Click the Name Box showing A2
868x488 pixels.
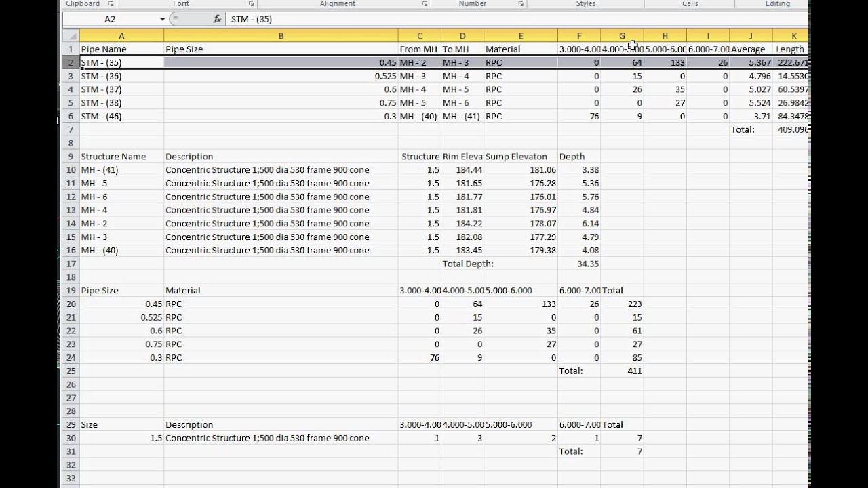point(110,19)
